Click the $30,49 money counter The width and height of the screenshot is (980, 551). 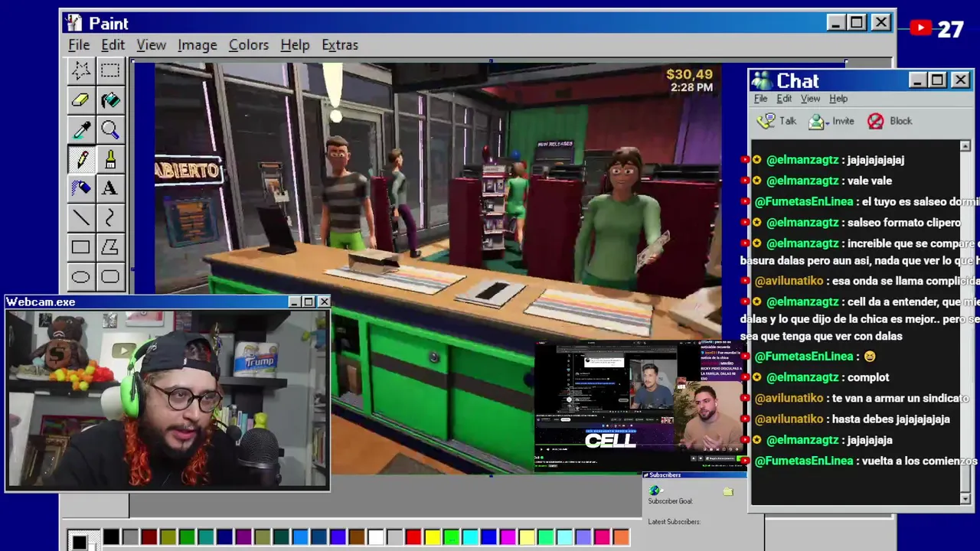[689, 74]
